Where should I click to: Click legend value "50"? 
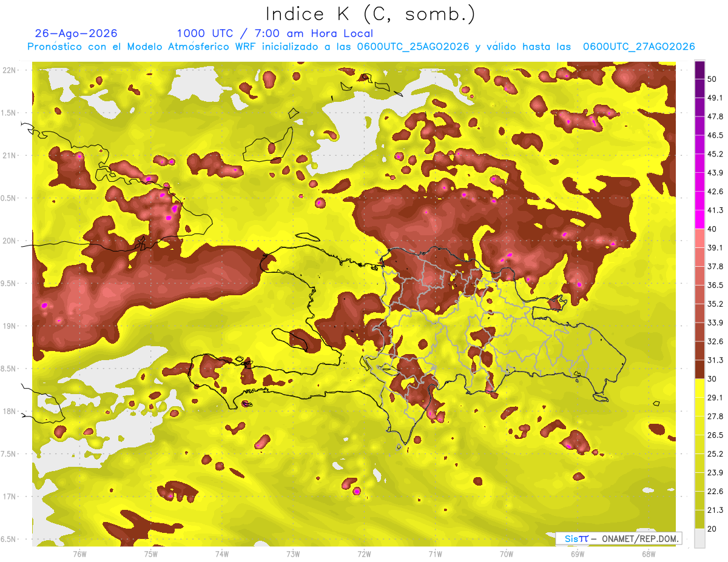pyautogui.click(x=713, y=79)
